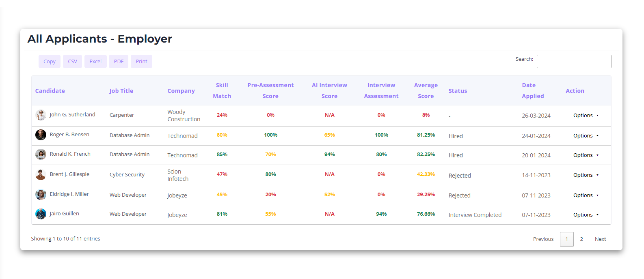Click the Next pagination link
Image resolution: width=644 pixels, height=279 pixels.
click(600, 239)
